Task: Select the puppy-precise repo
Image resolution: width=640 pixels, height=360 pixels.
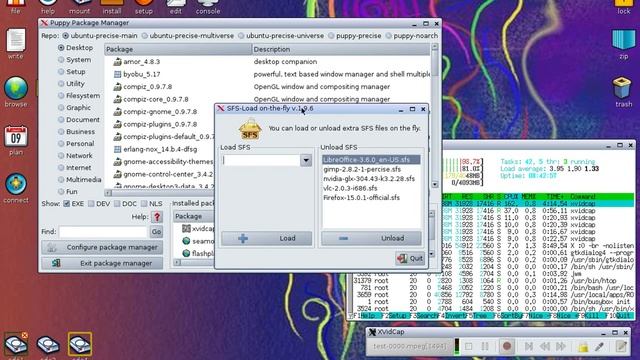Action: tap(354, 36)
